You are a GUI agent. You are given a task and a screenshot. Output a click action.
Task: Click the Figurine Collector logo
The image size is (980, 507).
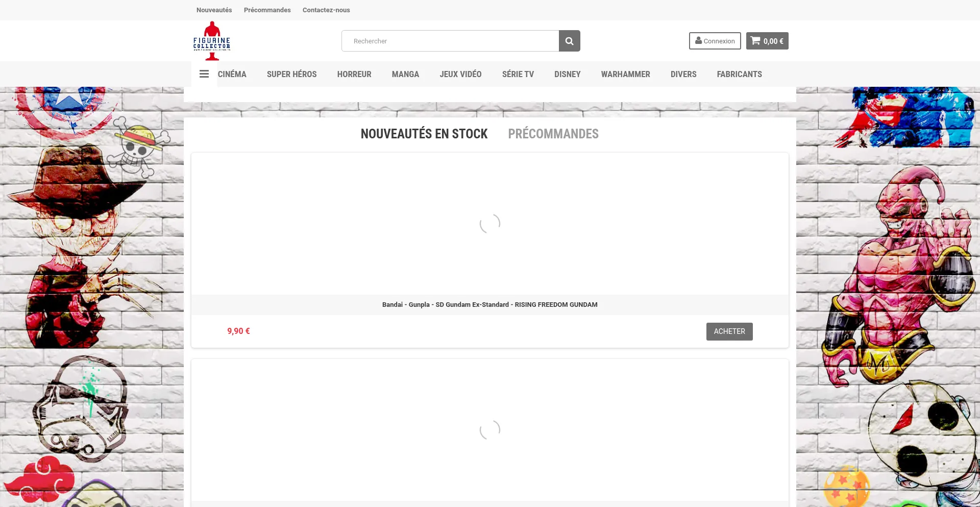[x=212, y=41]
